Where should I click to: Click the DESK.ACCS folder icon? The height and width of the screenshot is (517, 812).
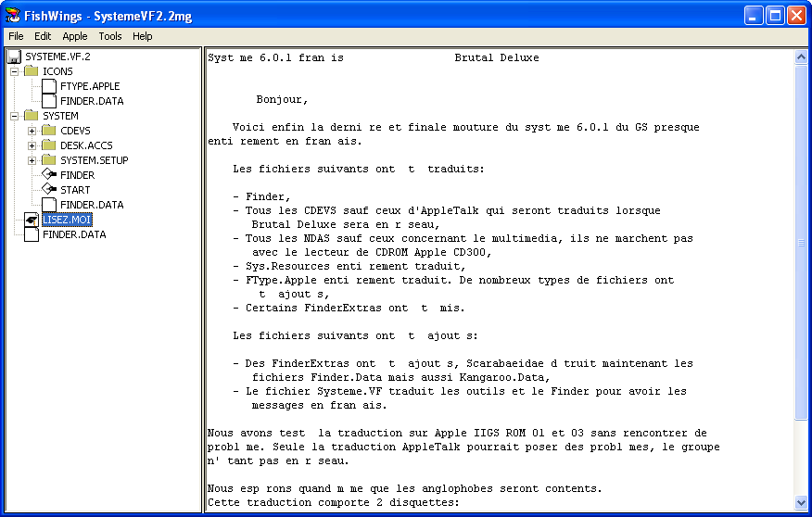click(49, 145)
